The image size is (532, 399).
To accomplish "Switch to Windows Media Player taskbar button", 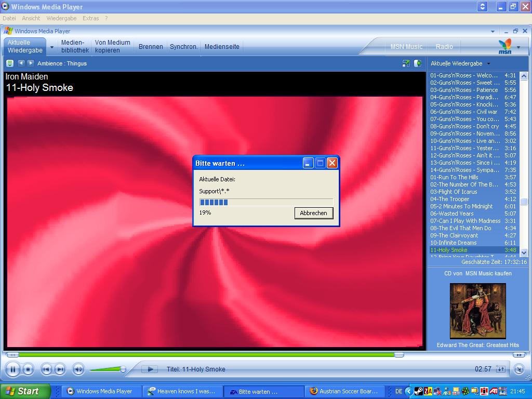I will coord(102,391).
